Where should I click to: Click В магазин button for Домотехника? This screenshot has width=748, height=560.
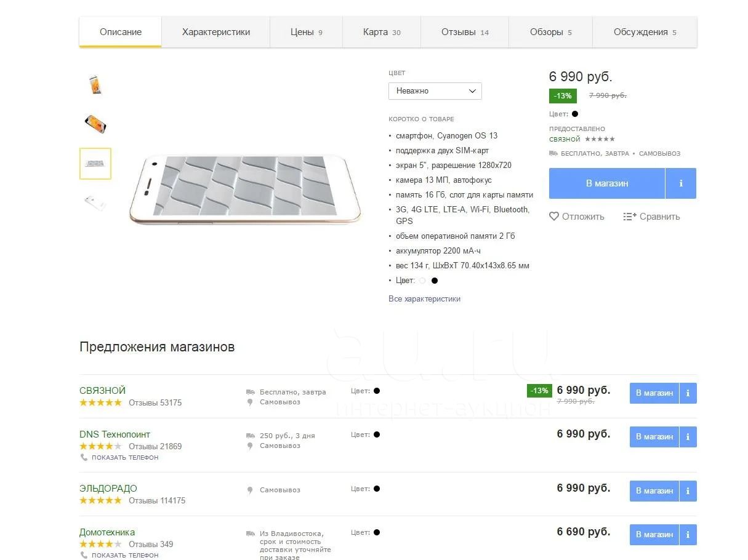pyautogui.click(x=654, y=535)
